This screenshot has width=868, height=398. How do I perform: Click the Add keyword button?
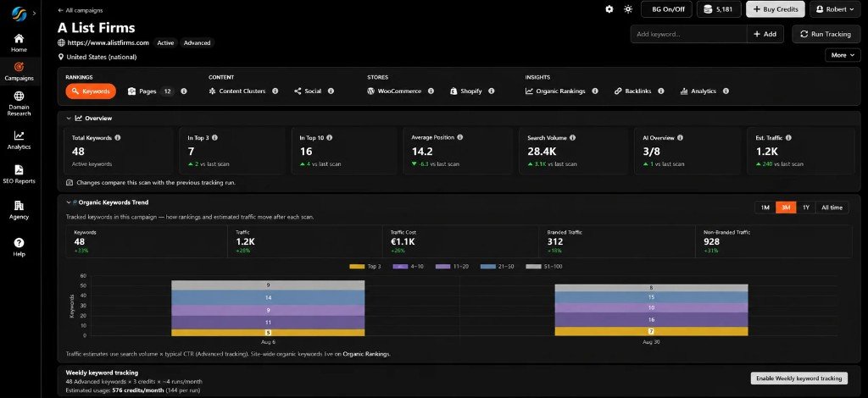[x=765, y=34]
